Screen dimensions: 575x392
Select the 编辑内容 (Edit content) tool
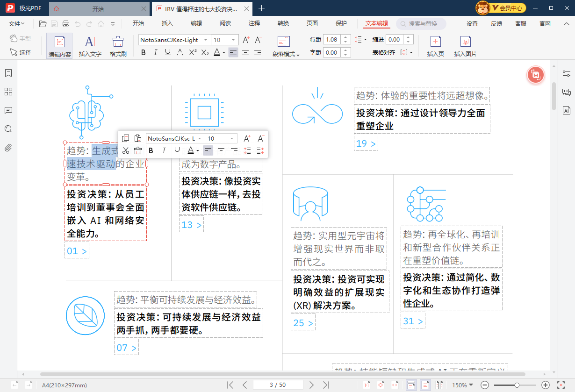coord(59,46)
